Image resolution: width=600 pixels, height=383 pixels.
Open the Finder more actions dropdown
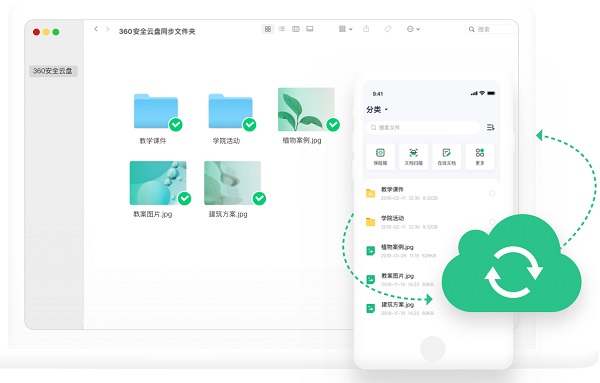click(413, 29)
